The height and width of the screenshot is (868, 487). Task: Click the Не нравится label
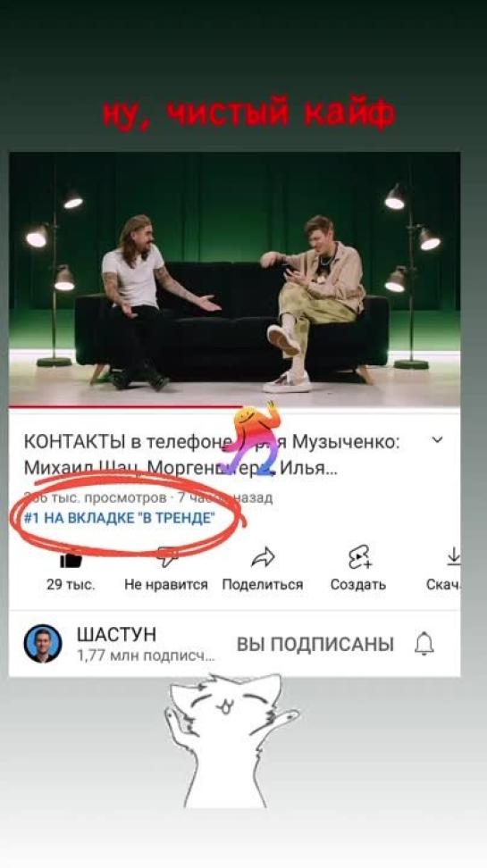[165, 585]
